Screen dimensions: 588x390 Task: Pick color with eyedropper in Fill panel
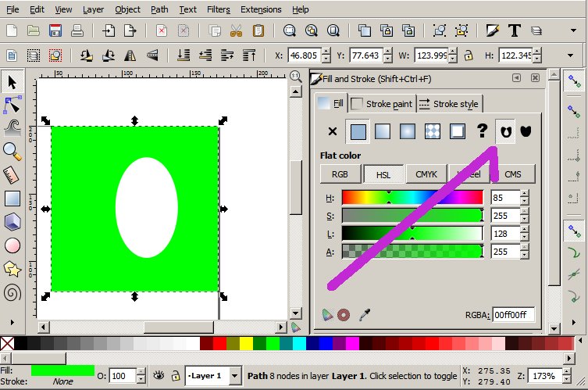[x=364, y=314]
